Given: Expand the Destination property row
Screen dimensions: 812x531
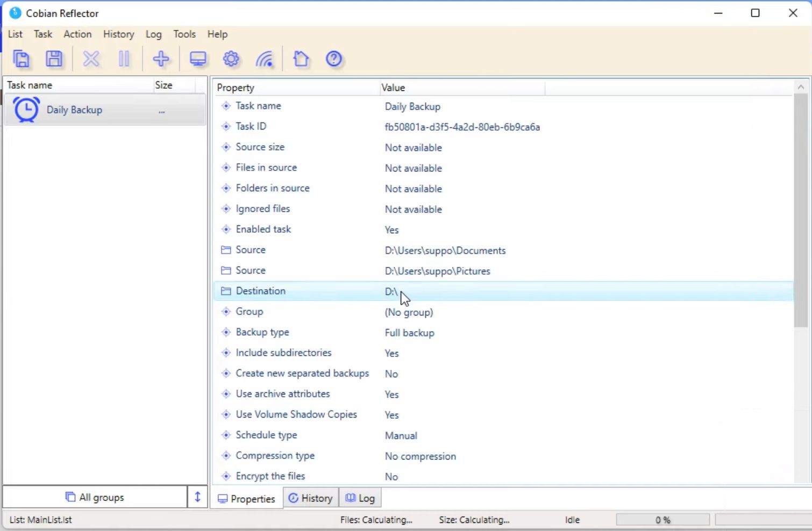Looking at the screenshot, I should pyautogui.click(x=225, y=291).
